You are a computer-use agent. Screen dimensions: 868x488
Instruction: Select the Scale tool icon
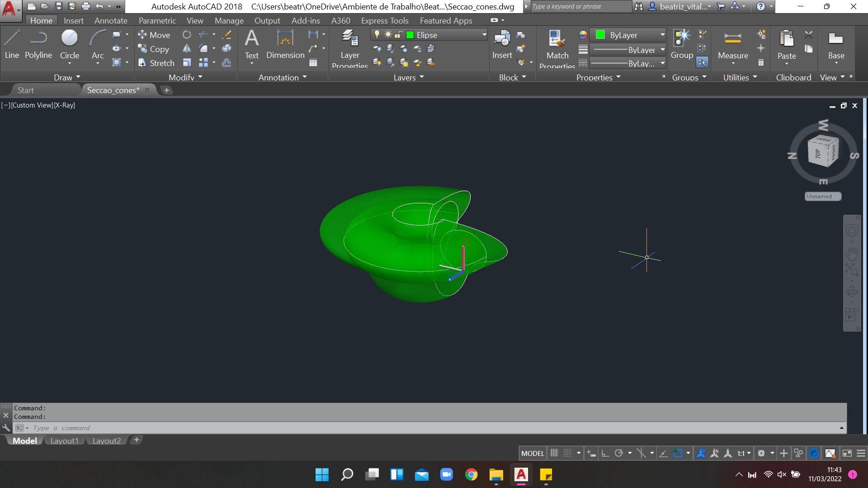coord(187,62)
